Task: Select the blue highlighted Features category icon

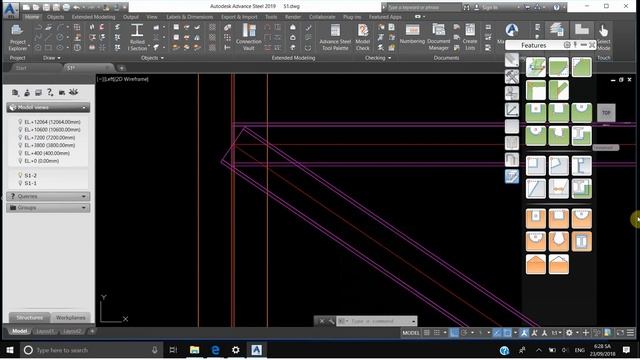Action: (x=512, y=176)
